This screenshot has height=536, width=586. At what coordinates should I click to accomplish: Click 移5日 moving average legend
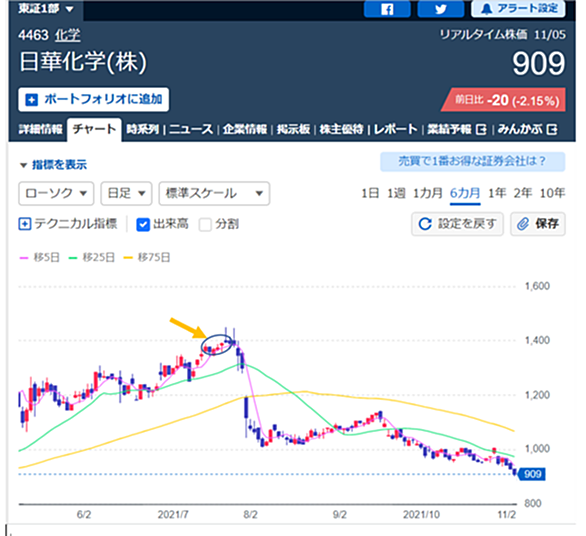click(x=40, y=258)
